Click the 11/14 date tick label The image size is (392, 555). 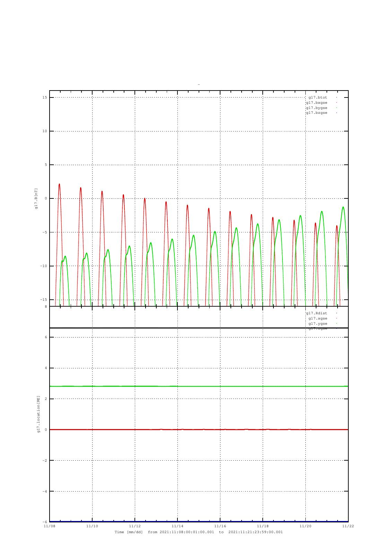pyautogui.click(x=177, y=526)
